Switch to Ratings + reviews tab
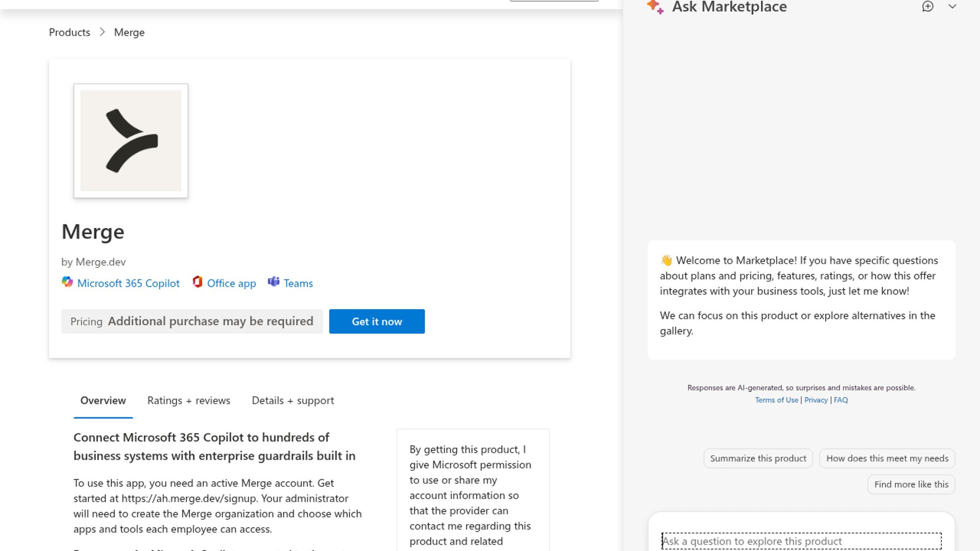This screenshot has width=980, height=551. tap(189, 400)
